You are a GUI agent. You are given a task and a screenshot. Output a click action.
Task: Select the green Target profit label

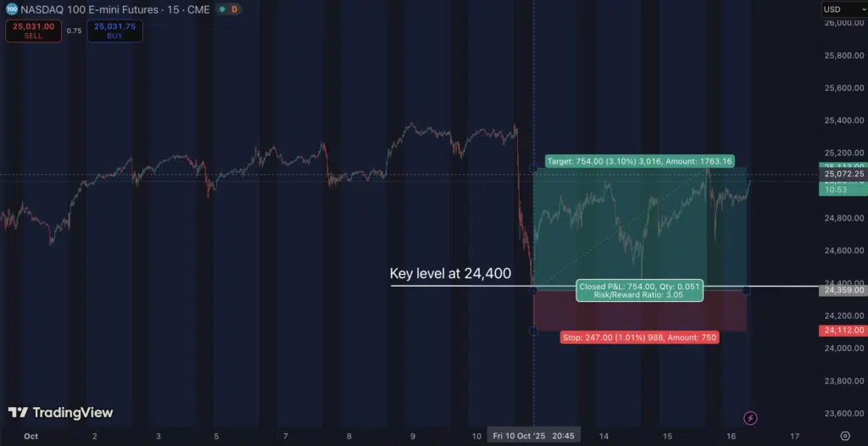click(640, 161)
